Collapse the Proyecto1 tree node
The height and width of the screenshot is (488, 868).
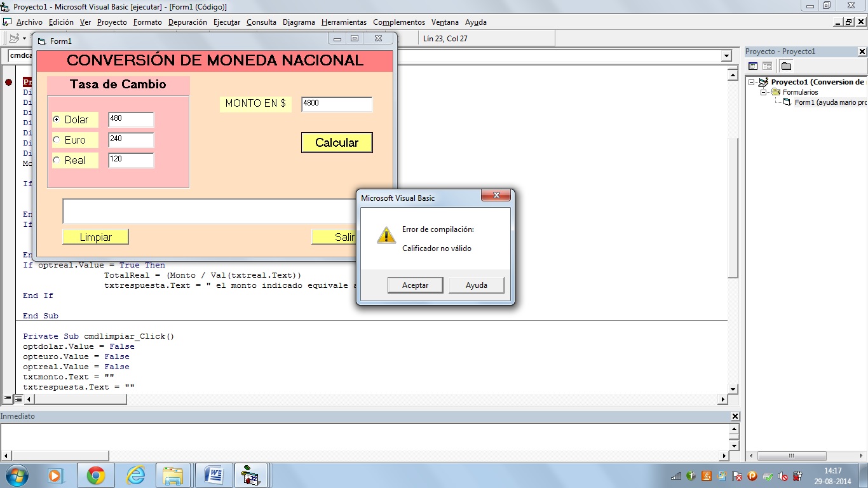(751, 82)
